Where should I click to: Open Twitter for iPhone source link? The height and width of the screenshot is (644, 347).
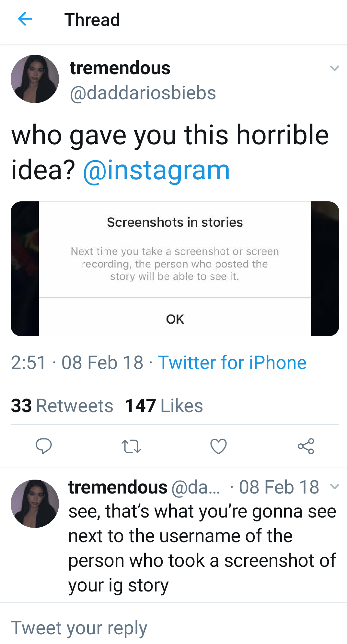tap(232, 362)
